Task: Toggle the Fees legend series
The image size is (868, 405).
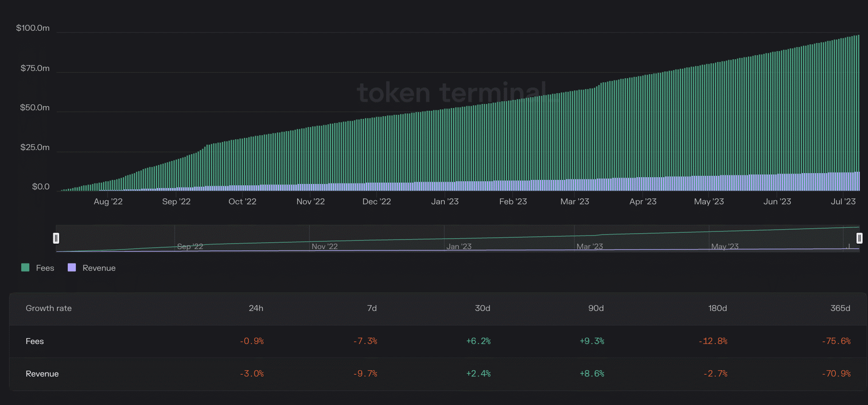Action: tap(38, 268)
